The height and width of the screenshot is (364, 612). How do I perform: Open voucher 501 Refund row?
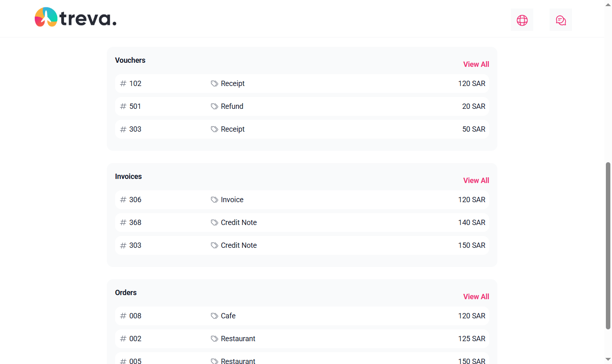302,106
